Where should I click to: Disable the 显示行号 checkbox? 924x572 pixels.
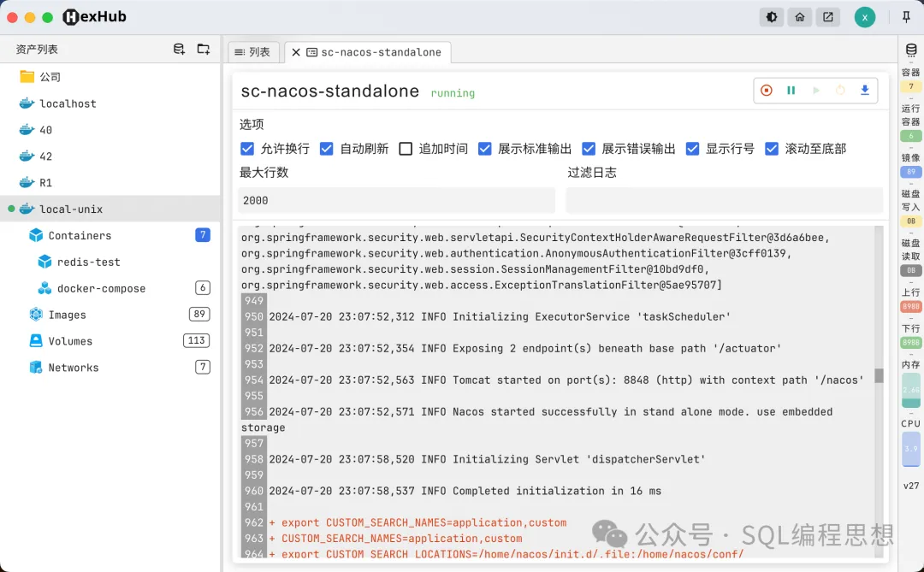click(x=692, y=149)
